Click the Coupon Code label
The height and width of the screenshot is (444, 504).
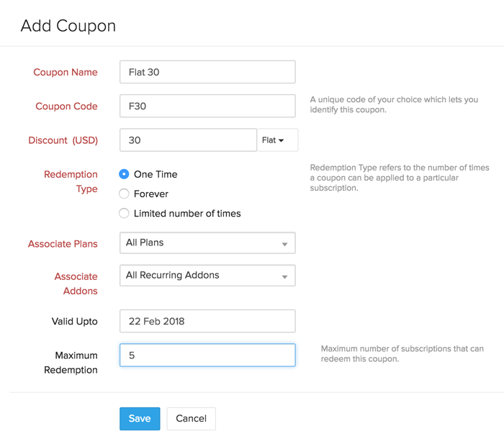pyautogui.click(x=66, y=106)
